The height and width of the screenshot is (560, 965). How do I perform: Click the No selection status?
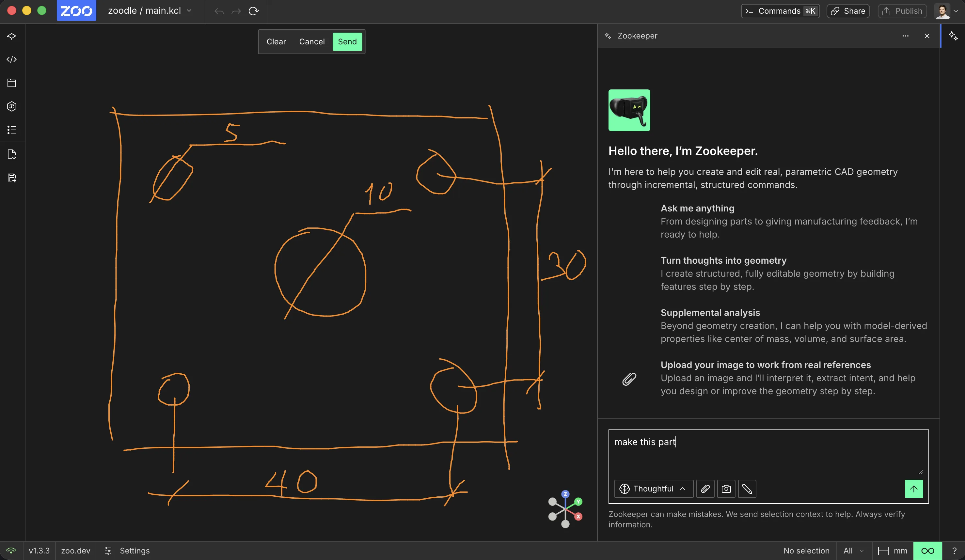coord(806,551)
